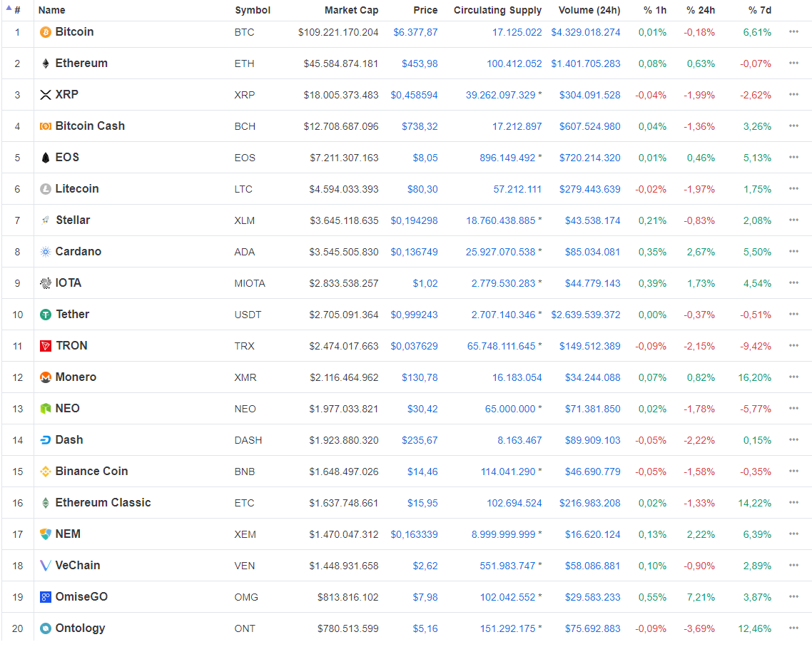The height and width of the screenshot is (647, 812).
Task: Open the Bitcoin coin page link
Action: (x=75, y=32)
